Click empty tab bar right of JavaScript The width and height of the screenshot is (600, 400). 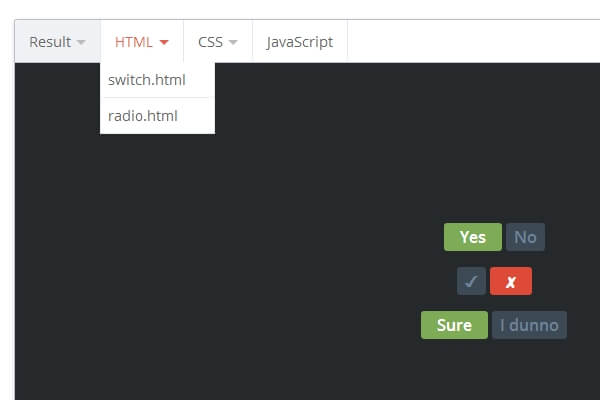470,42
